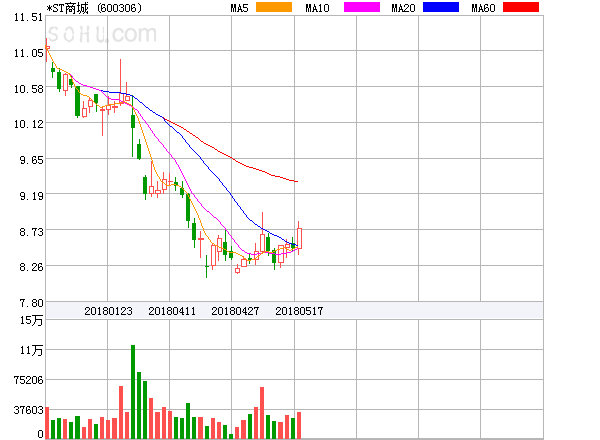Click the orange MA5 legend swatch
The height and width of the screenshot is (440, 600).
tap(274, 7)
